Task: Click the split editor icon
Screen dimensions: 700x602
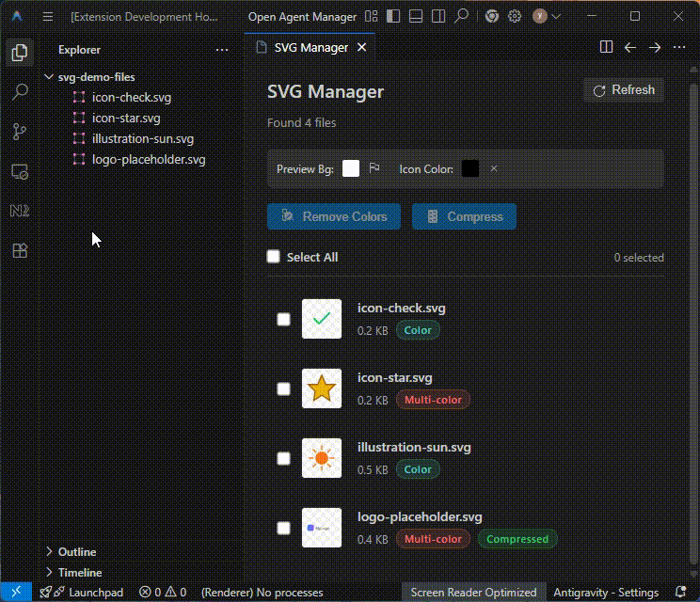Action: point(607,47)
